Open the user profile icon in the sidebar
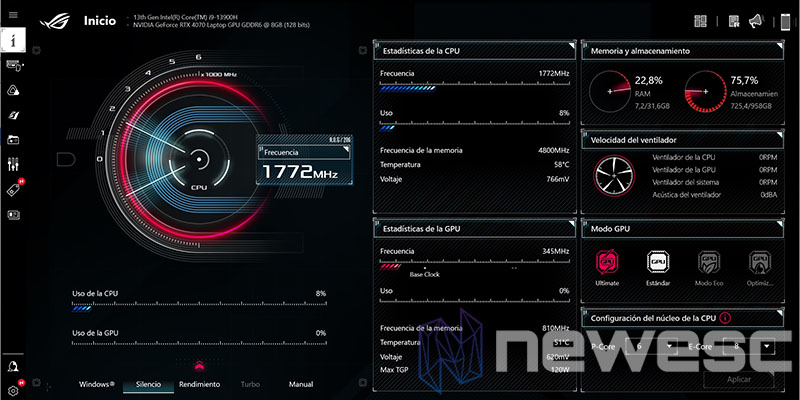The width and height of the screenshot is (800, 400). coord(13,366)
